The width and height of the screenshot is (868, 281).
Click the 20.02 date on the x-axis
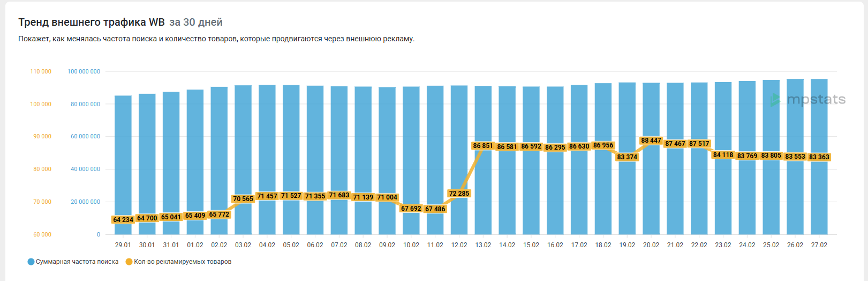(651, 245)
